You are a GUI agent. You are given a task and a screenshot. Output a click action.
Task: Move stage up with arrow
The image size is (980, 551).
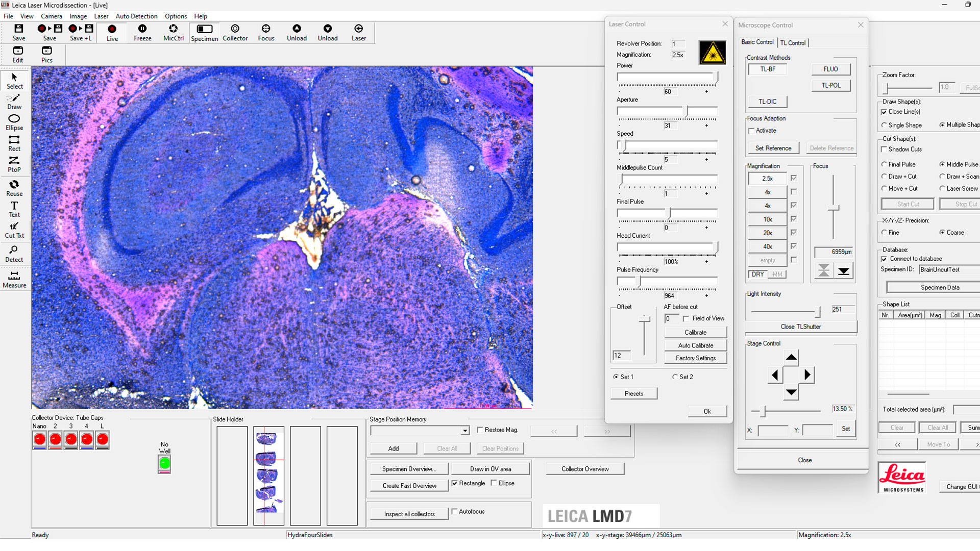point(791,357)
